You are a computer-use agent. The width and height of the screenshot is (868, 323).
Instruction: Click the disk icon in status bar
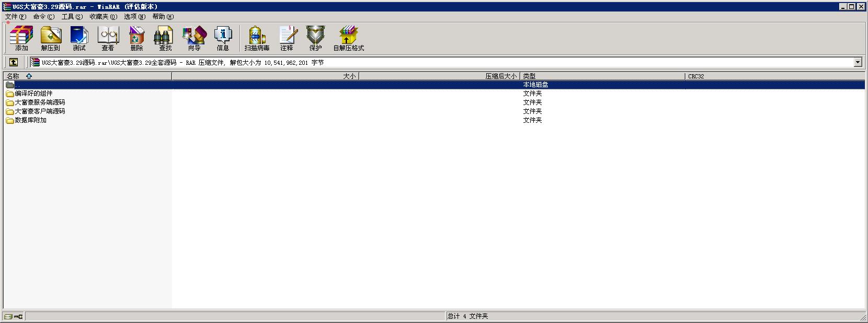pos(8,316)
